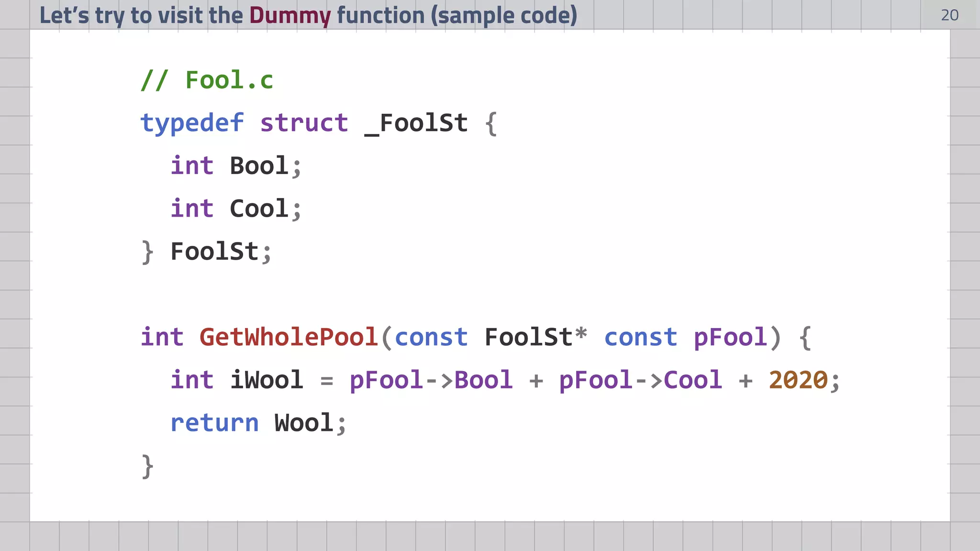Viewport: 980px width, 551px height.
Task: Click the '_FoolSt' struct name
Action: pyautogui.click(x=416, y=123)
